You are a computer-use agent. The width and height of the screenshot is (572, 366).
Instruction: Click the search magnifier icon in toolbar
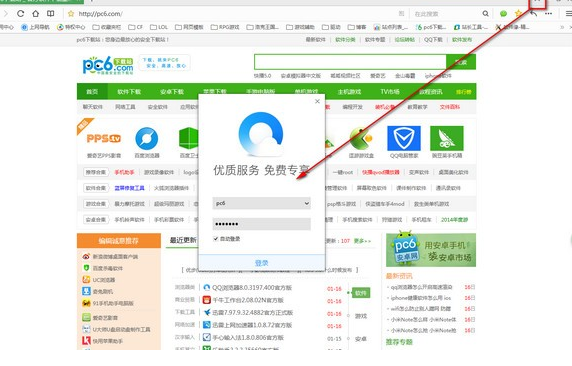coord(486,14)
